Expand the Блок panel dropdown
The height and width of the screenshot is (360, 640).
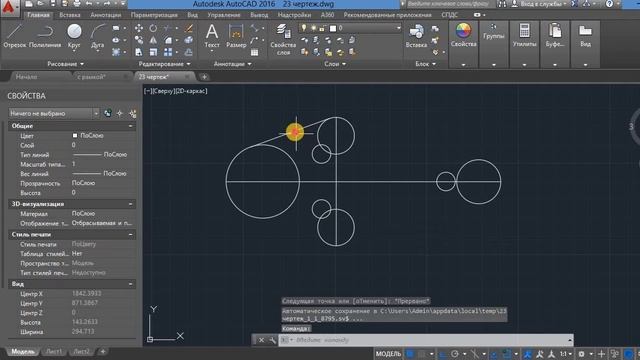[x=425, y=64]
